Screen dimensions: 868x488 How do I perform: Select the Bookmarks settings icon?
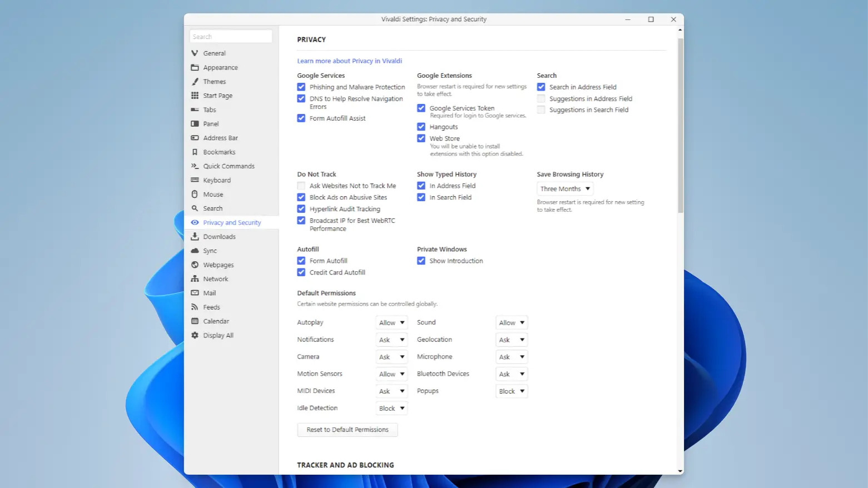219,152
